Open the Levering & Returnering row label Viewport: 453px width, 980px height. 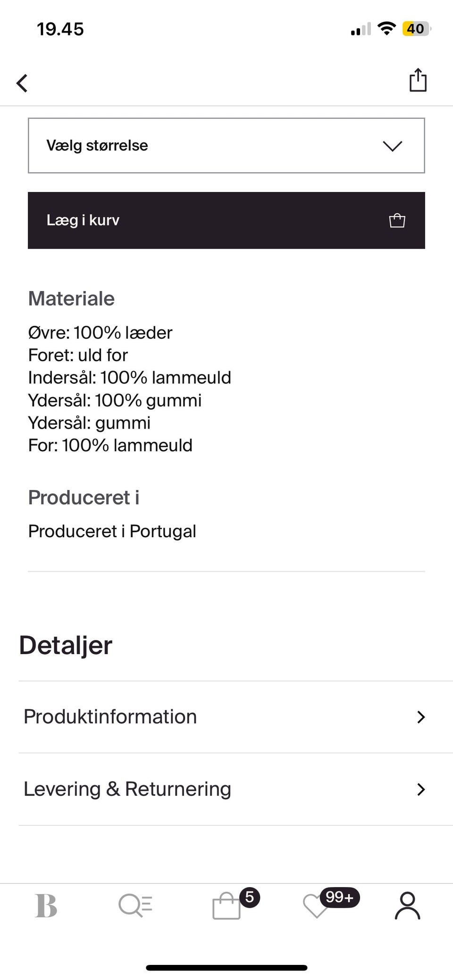coord(127,789)
